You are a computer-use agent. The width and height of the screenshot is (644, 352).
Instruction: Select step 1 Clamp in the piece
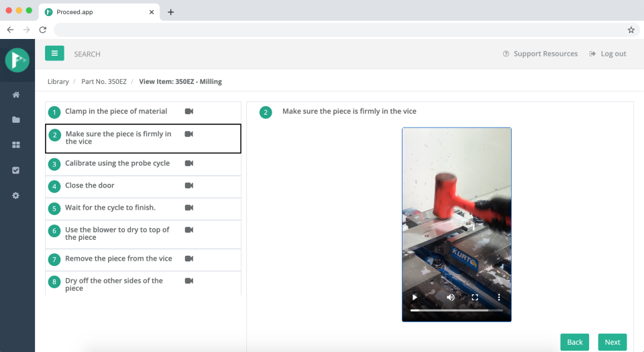(x=143, y=112)
